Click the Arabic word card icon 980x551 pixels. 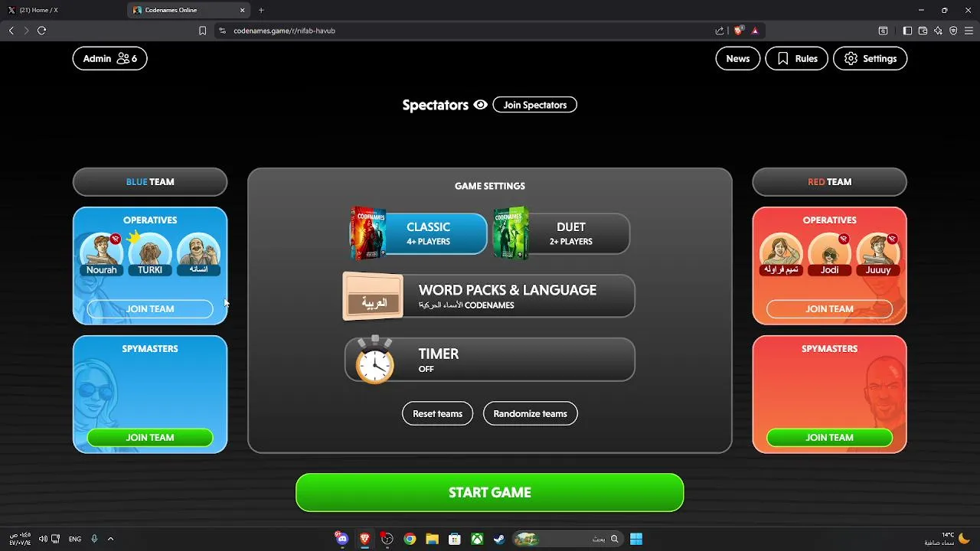pos(374,297)
